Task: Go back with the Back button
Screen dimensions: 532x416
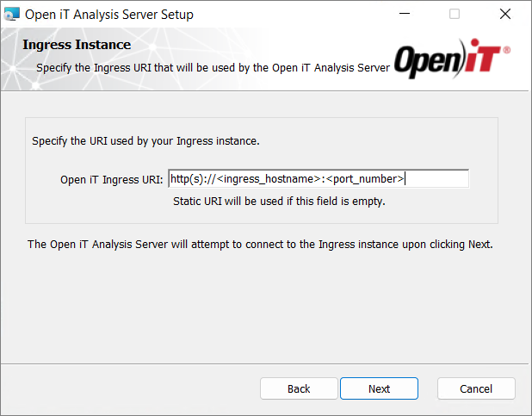Action: pyautogui.click(x=299, y=388)
